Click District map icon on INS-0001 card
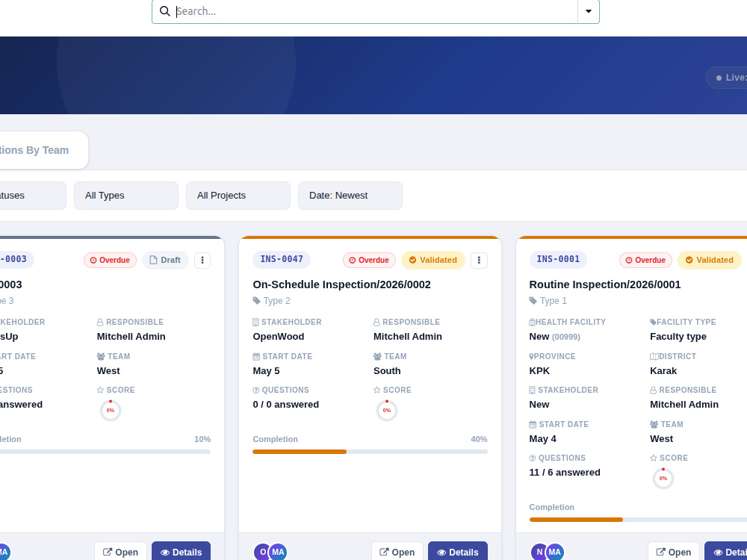Viewport: 747px width, 560px height. pyautogui.click(x=654, y=357)
